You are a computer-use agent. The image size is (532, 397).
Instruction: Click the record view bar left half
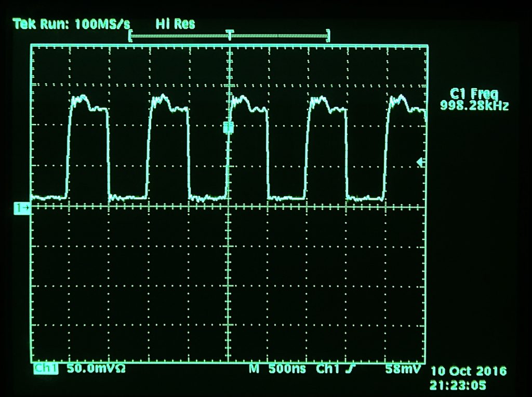(x=179, y=36)
